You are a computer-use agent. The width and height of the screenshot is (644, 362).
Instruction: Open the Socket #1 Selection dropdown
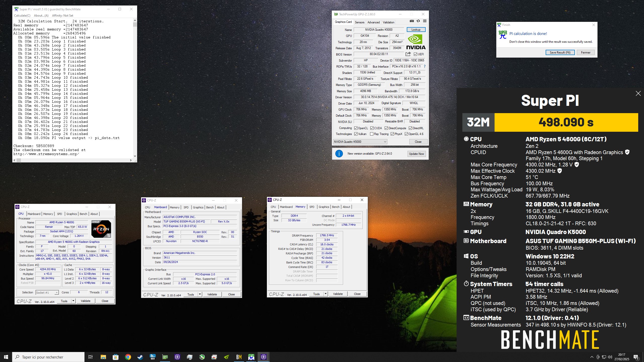47,292
